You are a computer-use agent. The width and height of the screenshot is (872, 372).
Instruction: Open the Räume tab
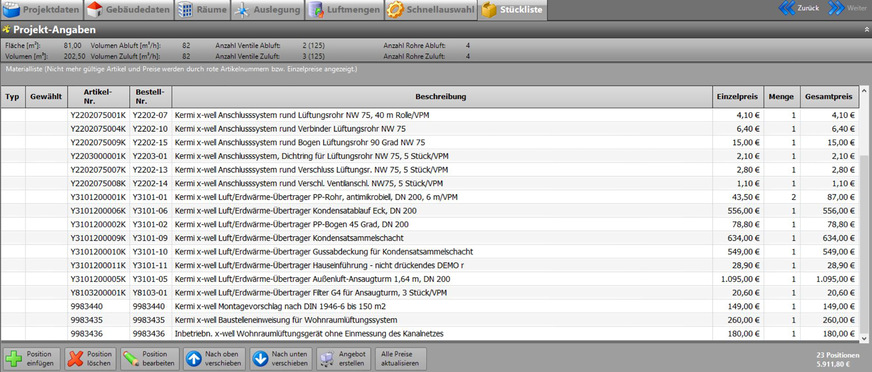(x=202, y=10)
